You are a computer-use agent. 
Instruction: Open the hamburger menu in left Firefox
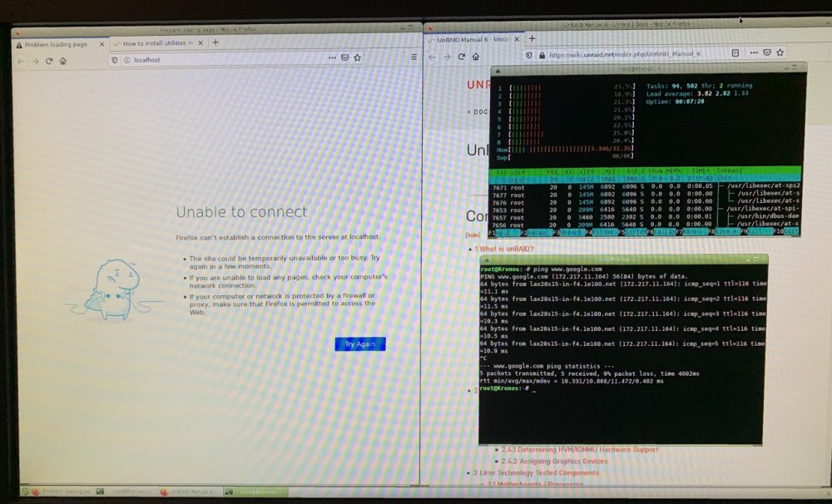414,57
